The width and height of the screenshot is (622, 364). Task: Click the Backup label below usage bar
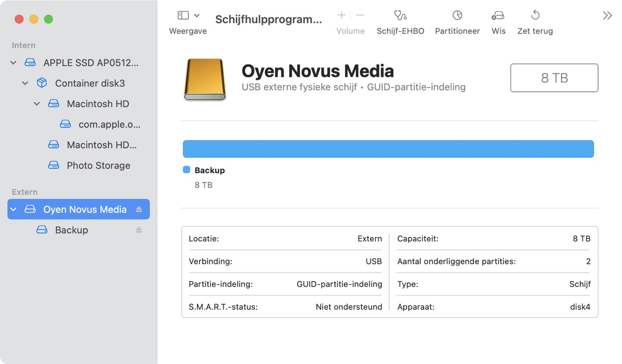click(x=210, y=170)
